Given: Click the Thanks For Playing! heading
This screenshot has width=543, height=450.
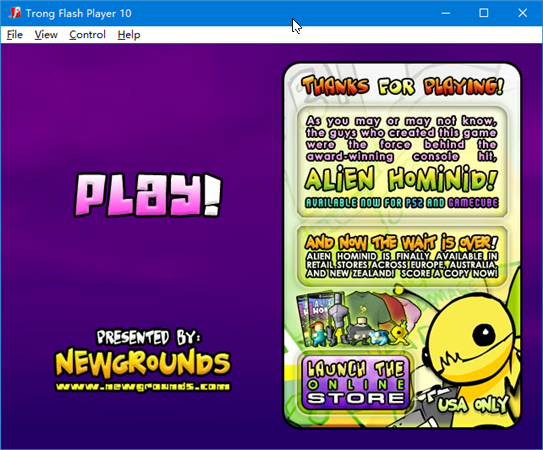Looking at the screenshot, I should pos(402,86).
